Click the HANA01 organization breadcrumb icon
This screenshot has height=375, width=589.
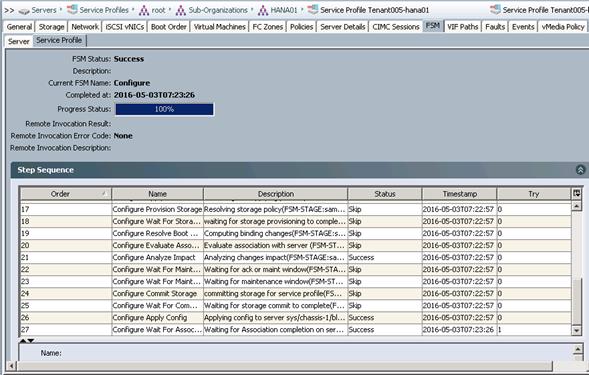263,10
